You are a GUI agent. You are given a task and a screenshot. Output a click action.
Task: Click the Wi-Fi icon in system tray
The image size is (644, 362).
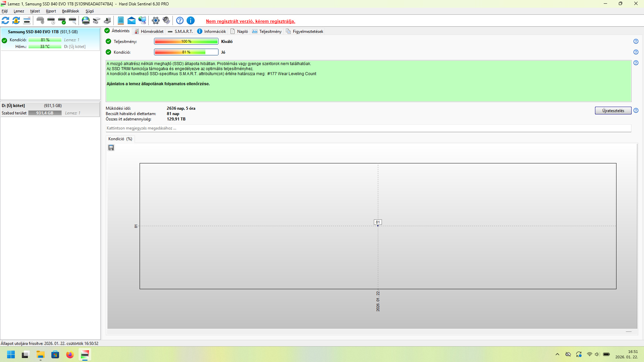click(589, 354)
